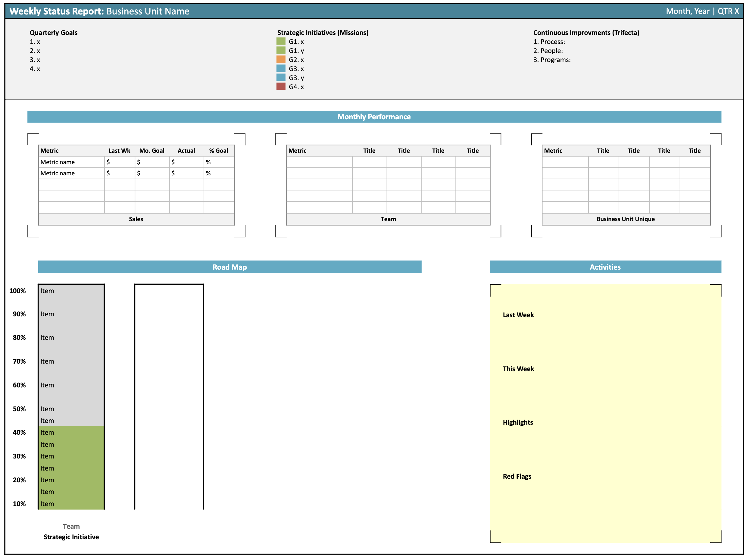Select the 'Weekly Status Report:' title text
Screen dimensions: 749x560
coord(57,11)
